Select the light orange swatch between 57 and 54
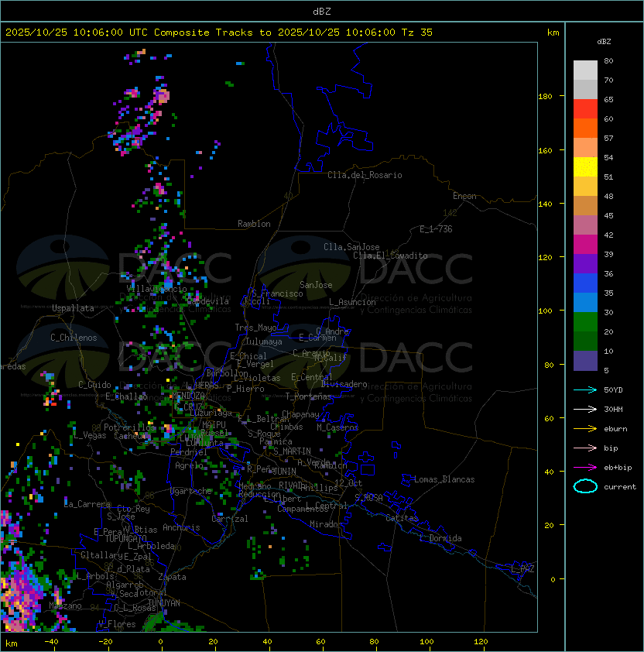The image size is (644, 652). (x=585, y=148)
